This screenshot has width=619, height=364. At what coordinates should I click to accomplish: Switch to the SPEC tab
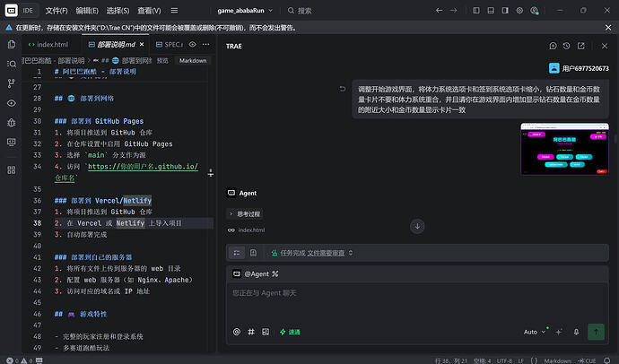(170, 45)
